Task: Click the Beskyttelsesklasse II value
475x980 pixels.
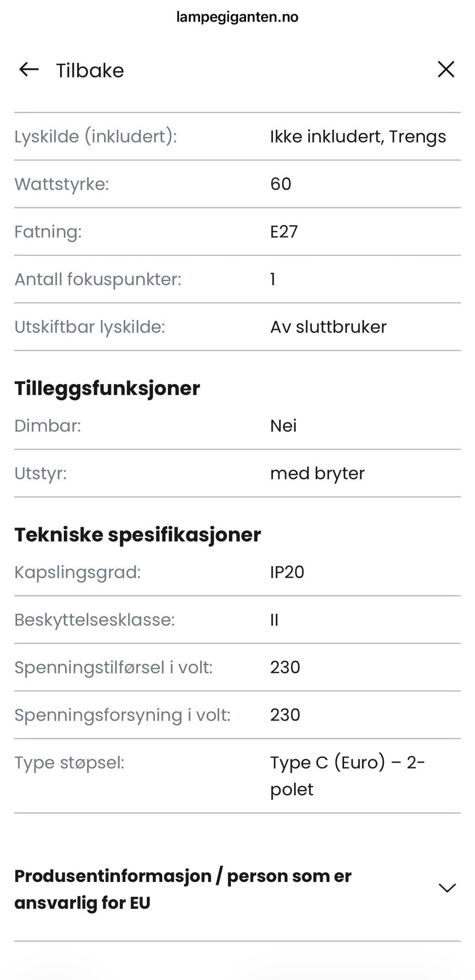Action: click(x=274, y=620)
